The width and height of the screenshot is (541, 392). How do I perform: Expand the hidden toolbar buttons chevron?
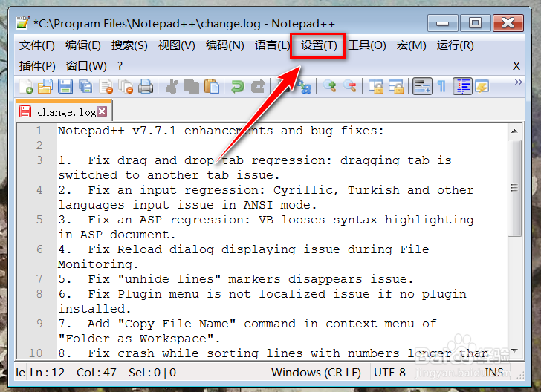518,82
